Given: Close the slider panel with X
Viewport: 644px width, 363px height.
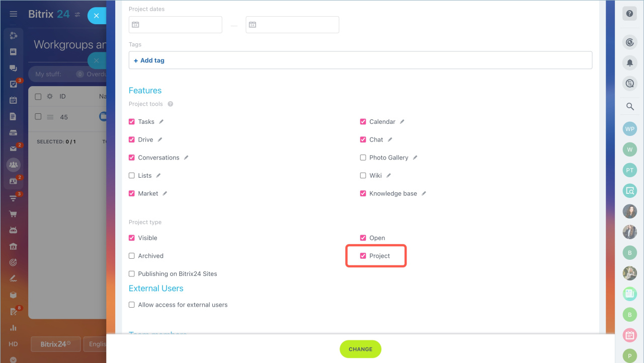Looking at the screenshot, I should click(97, 16).
